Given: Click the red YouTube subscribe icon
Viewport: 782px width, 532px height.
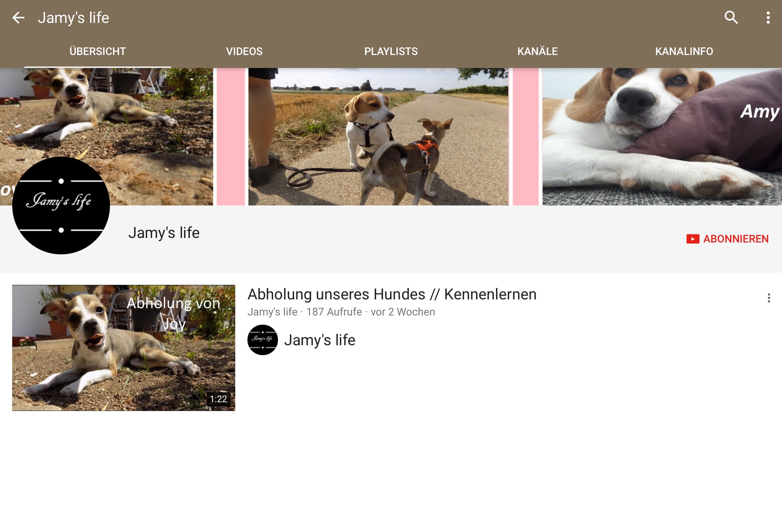Looking at the screenshot, I should point(693,239).
